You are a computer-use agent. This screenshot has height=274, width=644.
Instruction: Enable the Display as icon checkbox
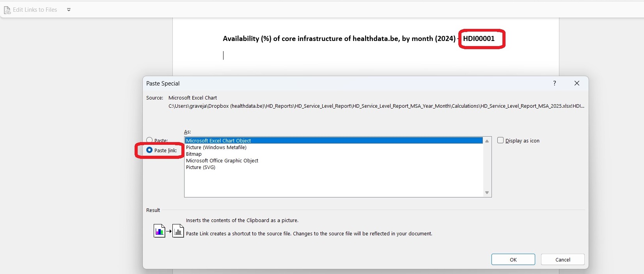[x=500, y=141]
